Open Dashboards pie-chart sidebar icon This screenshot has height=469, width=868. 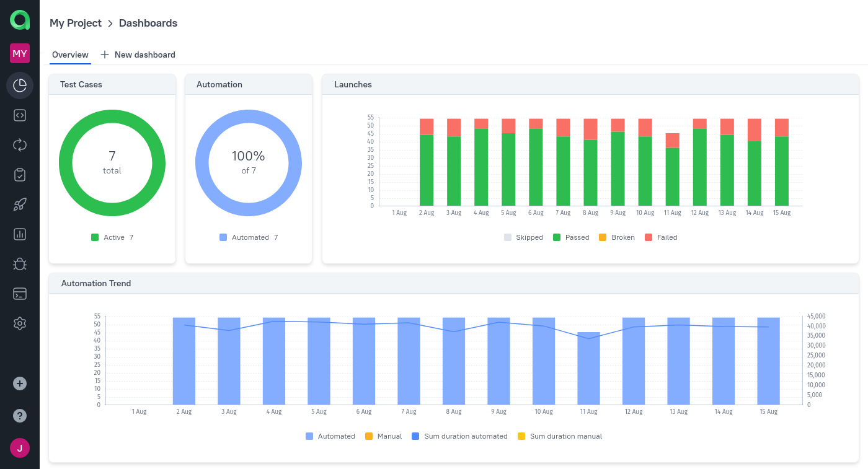click(20, 85)
